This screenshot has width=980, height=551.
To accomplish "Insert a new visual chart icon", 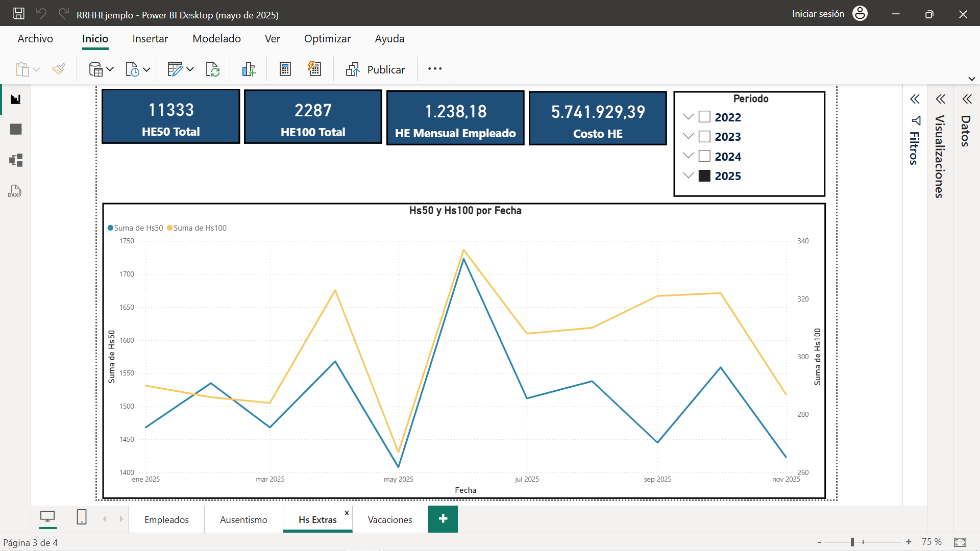I will tap(249, 69).
